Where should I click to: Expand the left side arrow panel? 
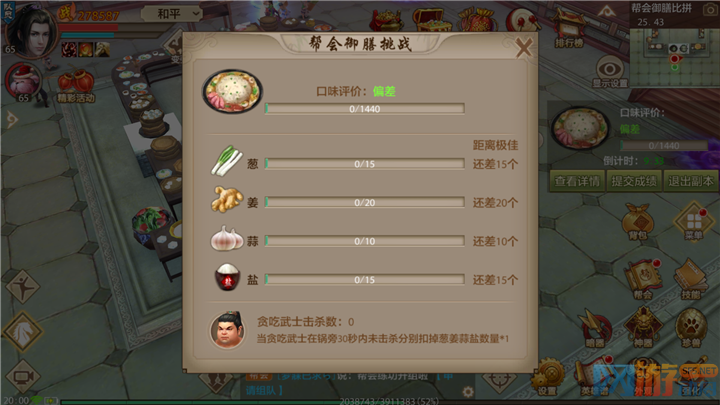pyautogui.click(x=11, y=120)
